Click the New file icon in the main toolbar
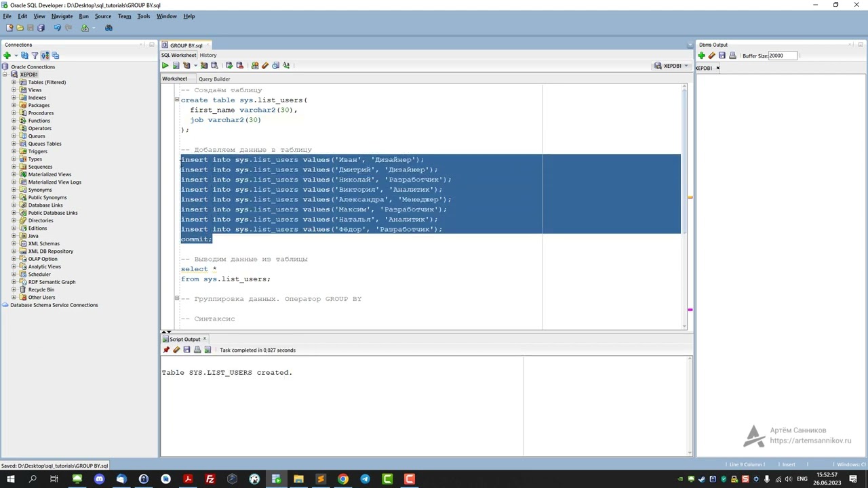Image resolution: width=868 pixels, height=488 pixels. point(9,28)
